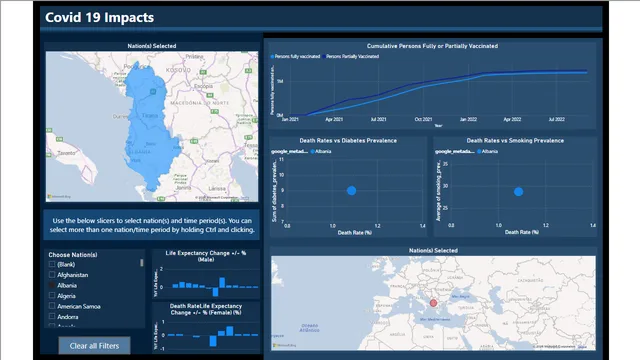Click Albania legend dot in Smoking chart

tap(479, 151)
